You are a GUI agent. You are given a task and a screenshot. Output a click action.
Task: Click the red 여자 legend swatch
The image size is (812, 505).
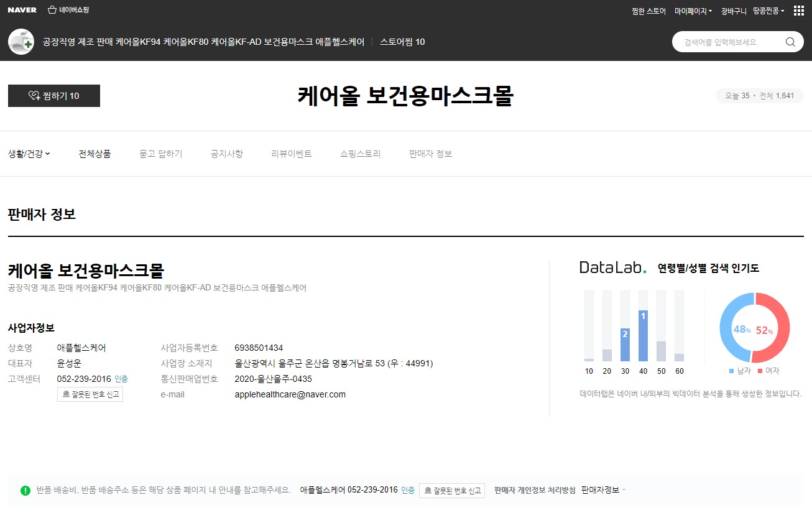coord(760,371)
